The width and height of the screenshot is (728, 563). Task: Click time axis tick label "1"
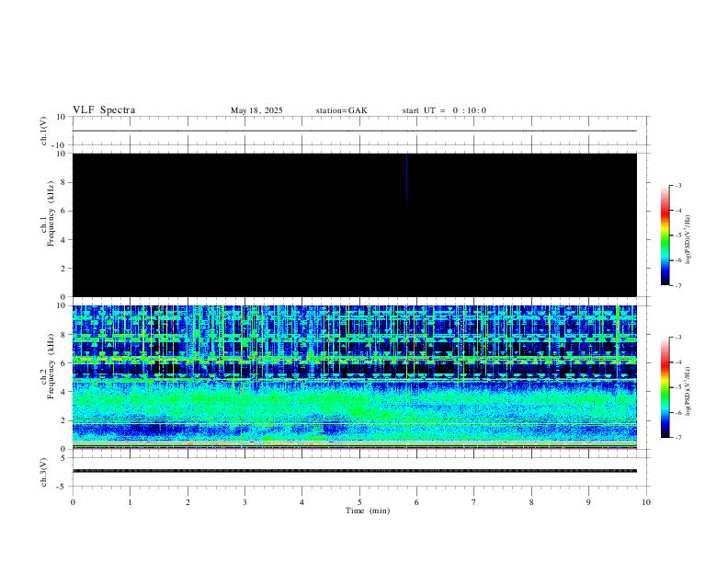click(130, 502)
